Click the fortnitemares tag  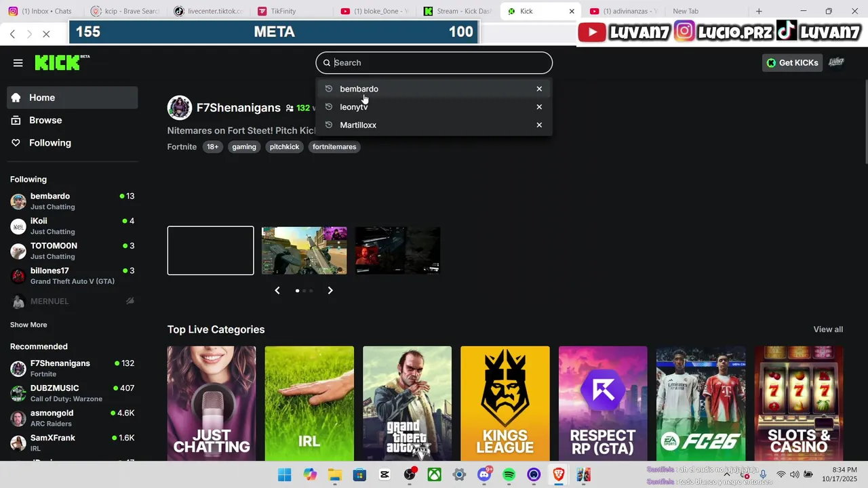pos(334,147)
